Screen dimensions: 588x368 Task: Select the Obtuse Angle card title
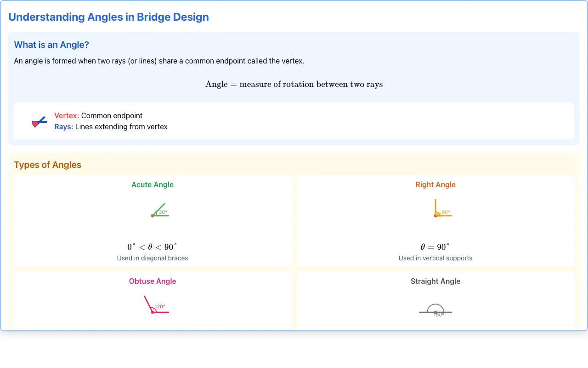[x=153, y=281]
